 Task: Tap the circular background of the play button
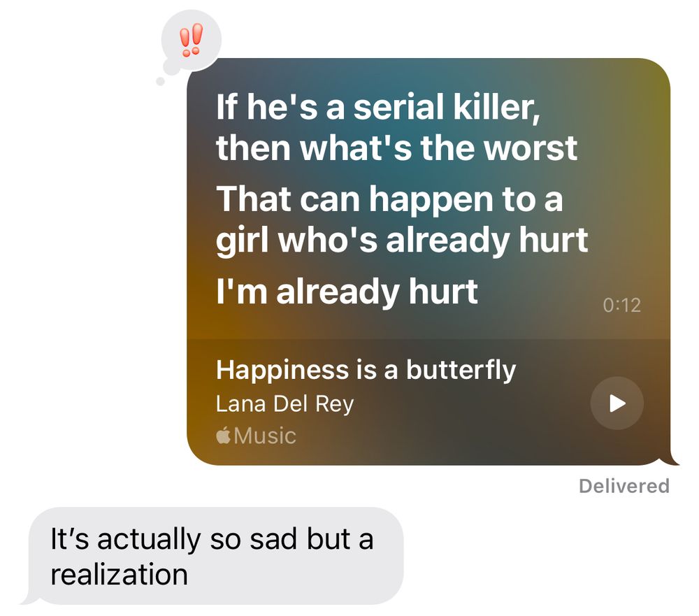tap(617, 403)
